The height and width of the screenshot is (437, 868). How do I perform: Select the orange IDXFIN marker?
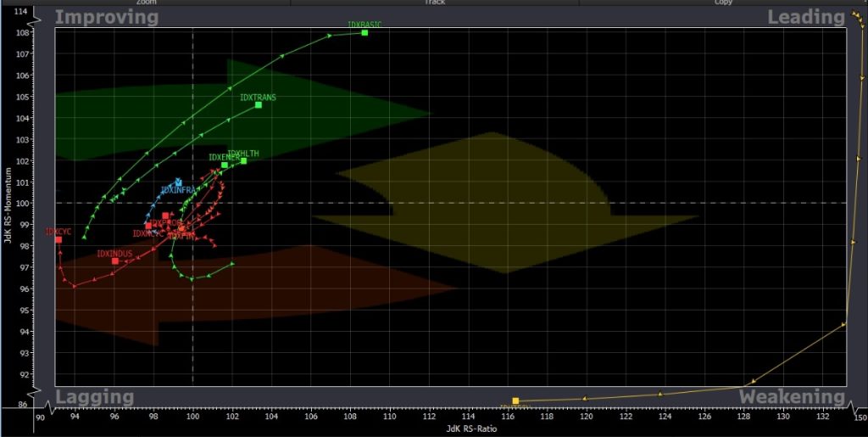[x=181, y=228]
